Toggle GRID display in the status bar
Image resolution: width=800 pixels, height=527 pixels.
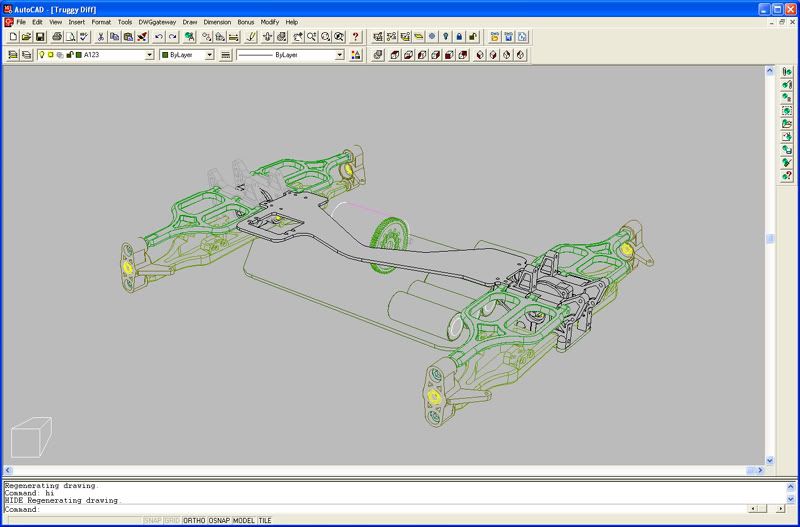point(173,521)
